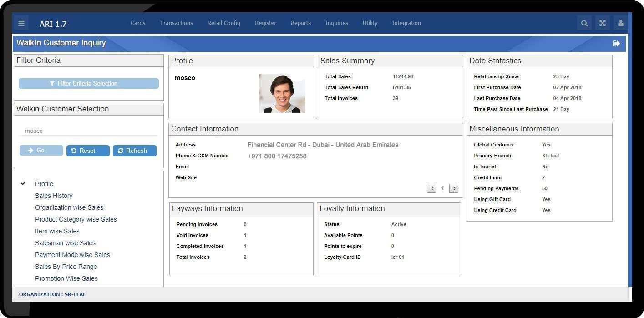Select Payment Mode wise Sales view
Screen dimensions: 644x318
[x=72, y=255]
